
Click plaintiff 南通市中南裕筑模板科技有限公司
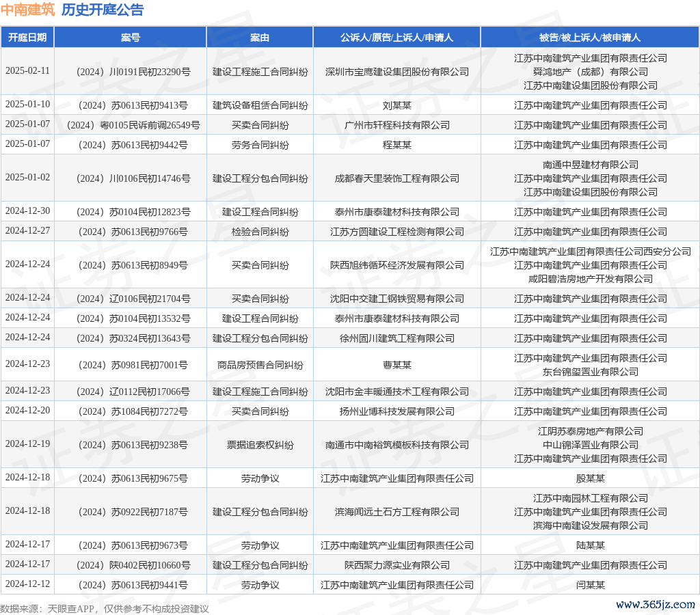[397, 445]
